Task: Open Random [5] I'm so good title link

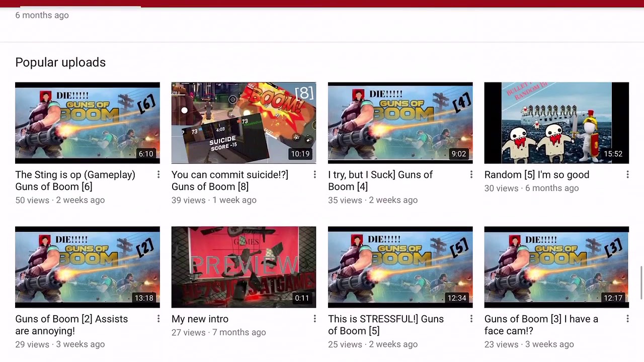Action: (x=537, y=174)
